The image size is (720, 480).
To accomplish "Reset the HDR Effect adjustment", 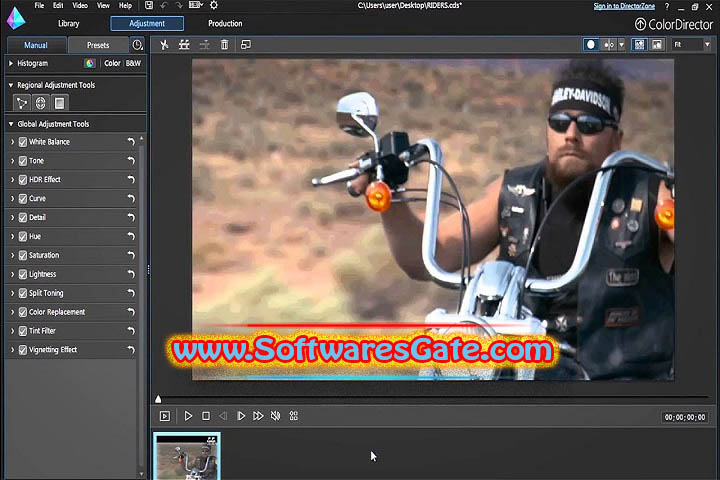I will click(x=131, y=180).
